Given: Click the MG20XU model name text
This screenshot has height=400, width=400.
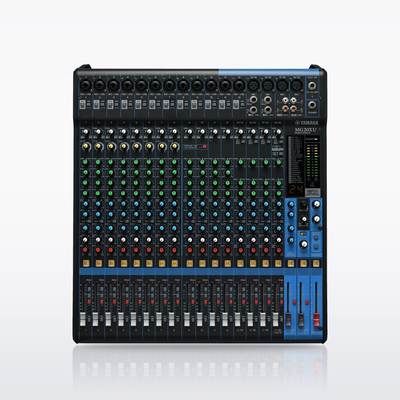Looking at the screenshot, I should point(305,129).
